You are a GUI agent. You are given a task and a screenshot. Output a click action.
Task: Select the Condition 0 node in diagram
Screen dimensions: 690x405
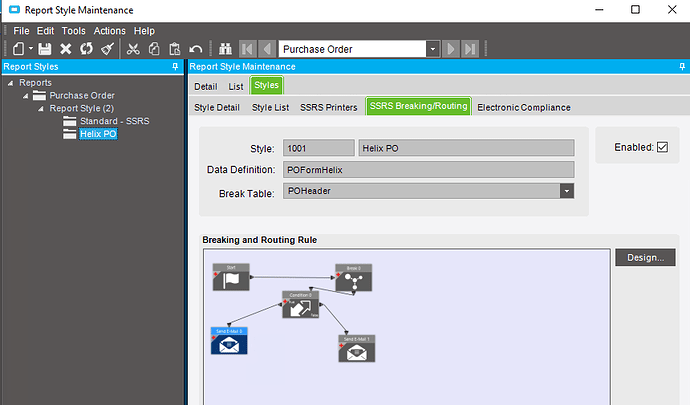pos(301,305)
